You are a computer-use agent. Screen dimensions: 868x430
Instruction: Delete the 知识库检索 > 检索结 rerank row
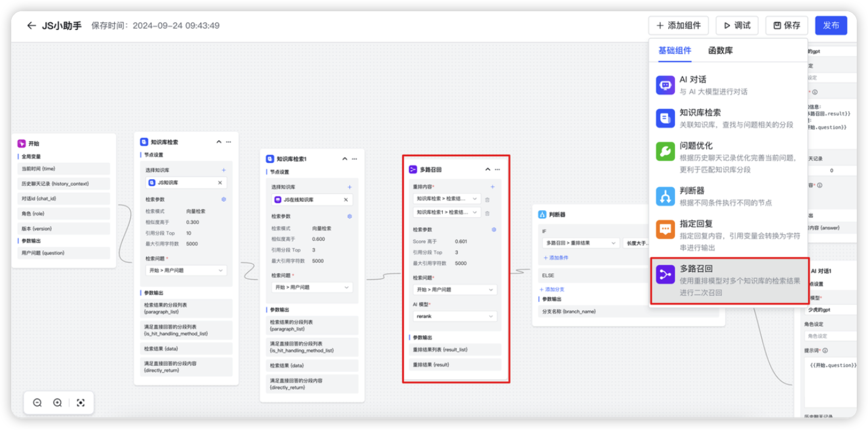coord(487,199)
